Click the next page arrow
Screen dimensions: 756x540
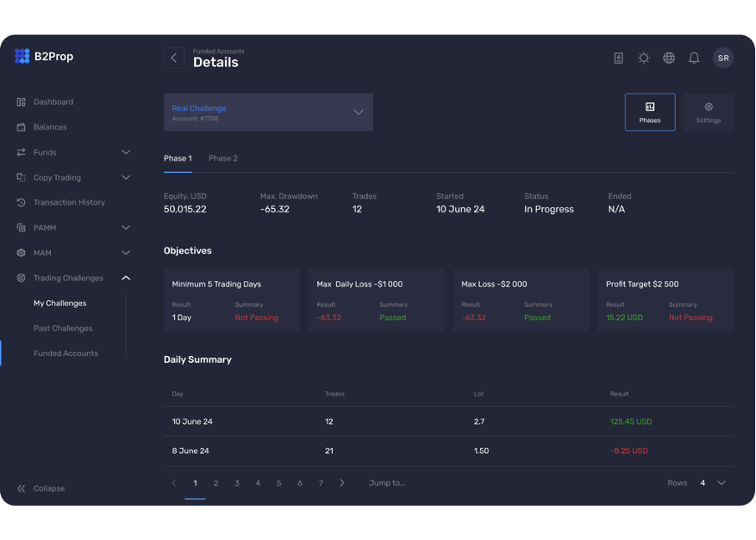[x=342, y=483]
